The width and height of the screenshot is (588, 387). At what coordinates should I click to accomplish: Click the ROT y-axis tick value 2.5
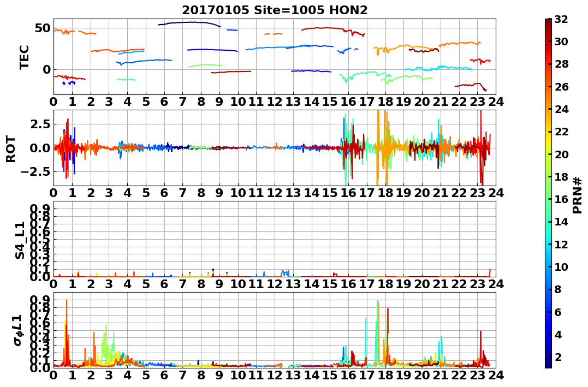pyautogui.click(x=40, y=124)
